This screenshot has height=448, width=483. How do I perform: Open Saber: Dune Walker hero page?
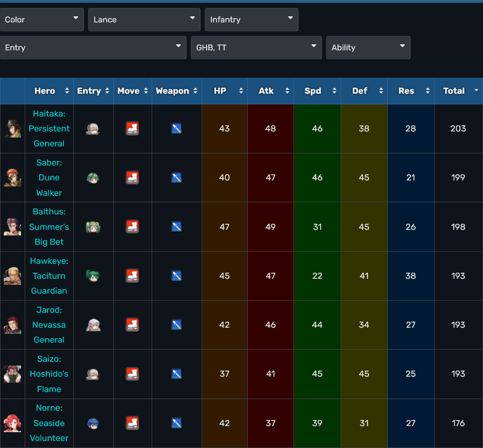pos(49,178)
